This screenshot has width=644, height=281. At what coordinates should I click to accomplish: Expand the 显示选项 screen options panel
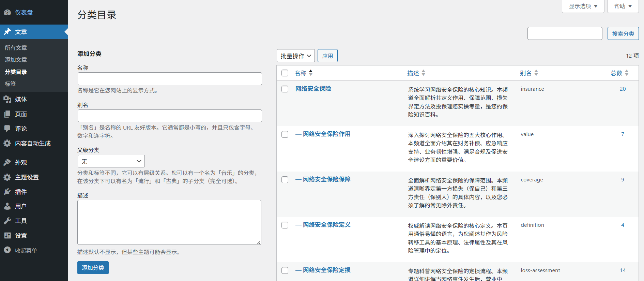pos(583,6)
